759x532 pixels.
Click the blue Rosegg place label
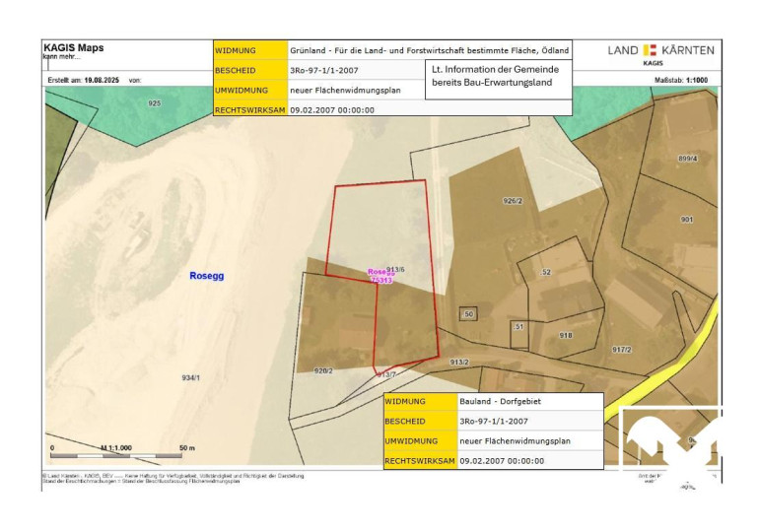(206, 276)
